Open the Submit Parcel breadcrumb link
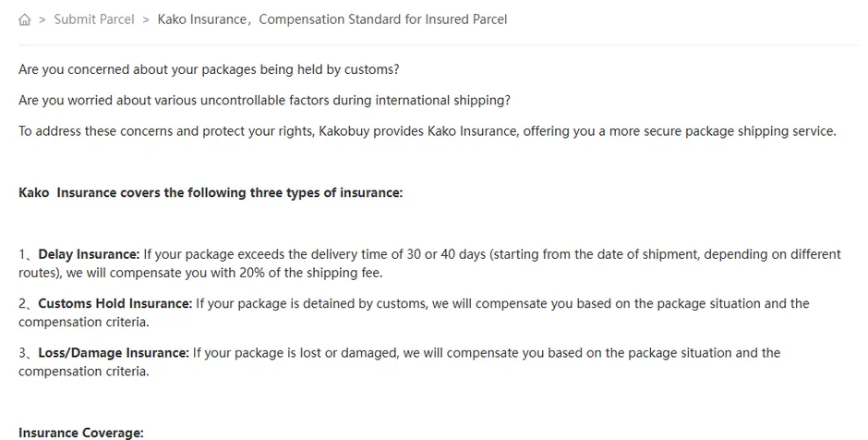 [x=94, y=19]
